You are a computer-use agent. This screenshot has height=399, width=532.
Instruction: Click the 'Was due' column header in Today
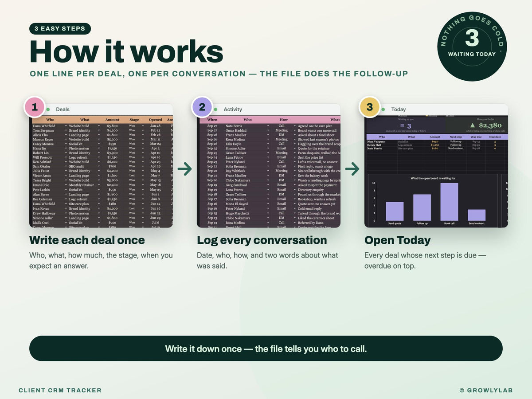coord(476,137)
